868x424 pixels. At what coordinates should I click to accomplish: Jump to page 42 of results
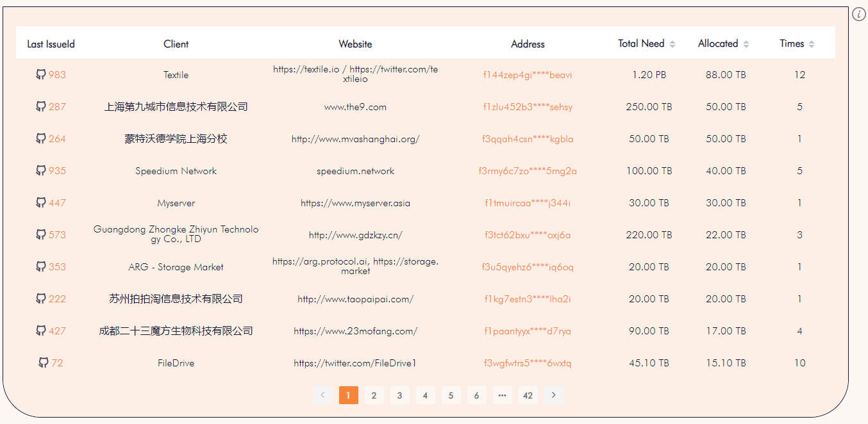pyautogui.click(x=528, y=395)
